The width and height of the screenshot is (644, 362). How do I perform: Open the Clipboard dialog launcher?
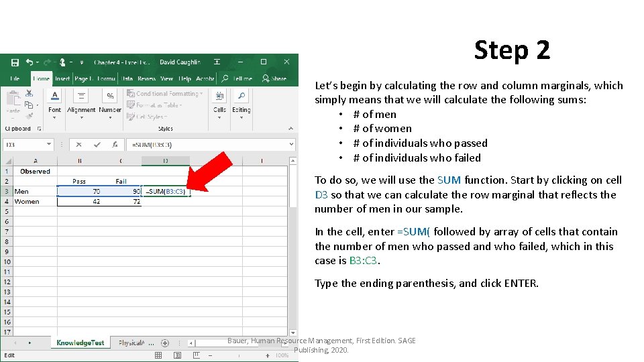click(x=39, y=129)
